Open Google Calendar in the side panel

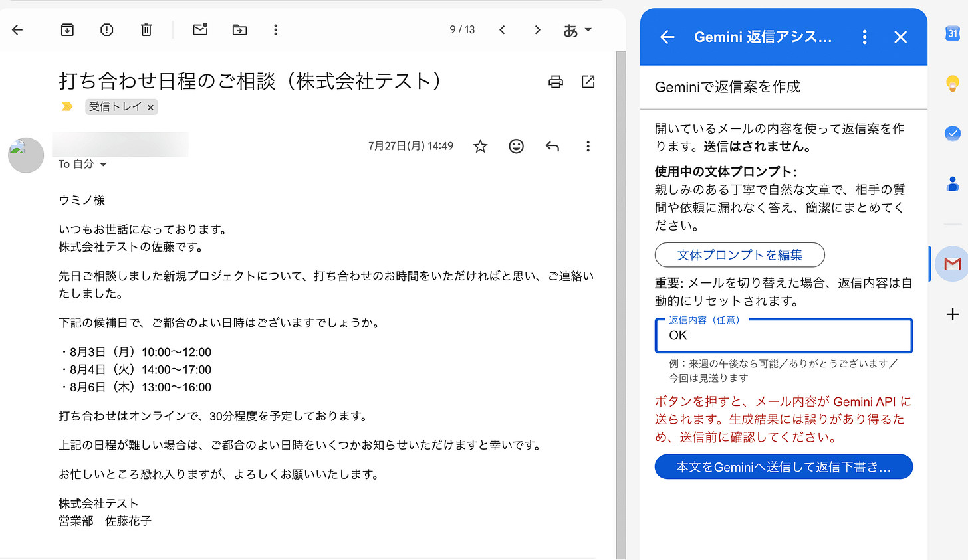(x=953, y=33)
